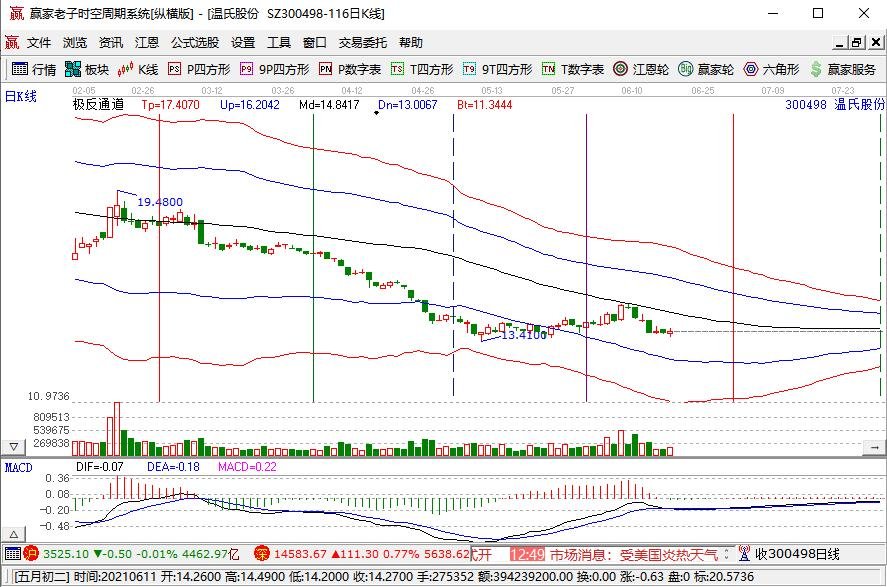887x587 pixels.
Task: Click the Tp=17.4070 indicator value
Action: [170, 104]
